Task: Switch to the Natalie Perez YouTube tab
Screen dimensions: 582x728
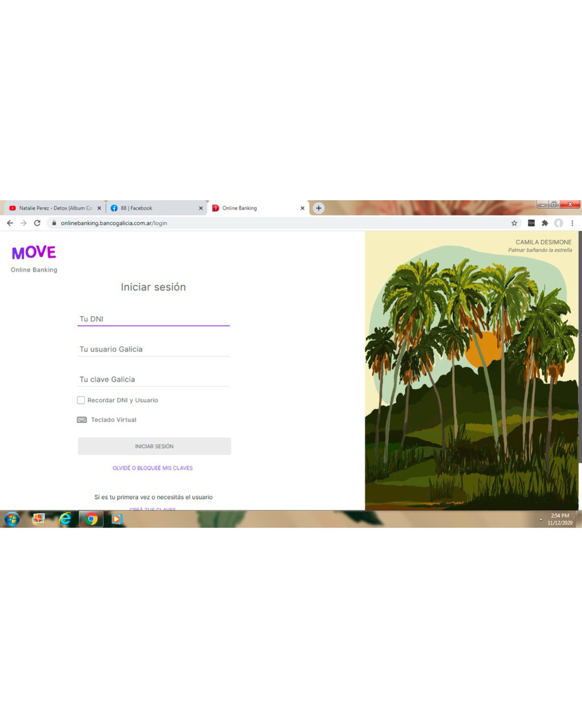Action: point(51,208)
